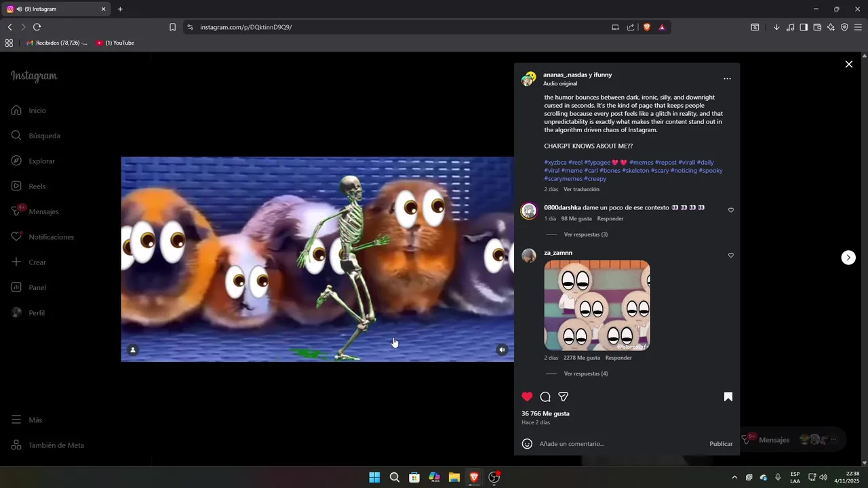Viewport: 868px width, 488px height.
Task: Reply to za_zamnn's comment
Action: [x=618, y=358]
